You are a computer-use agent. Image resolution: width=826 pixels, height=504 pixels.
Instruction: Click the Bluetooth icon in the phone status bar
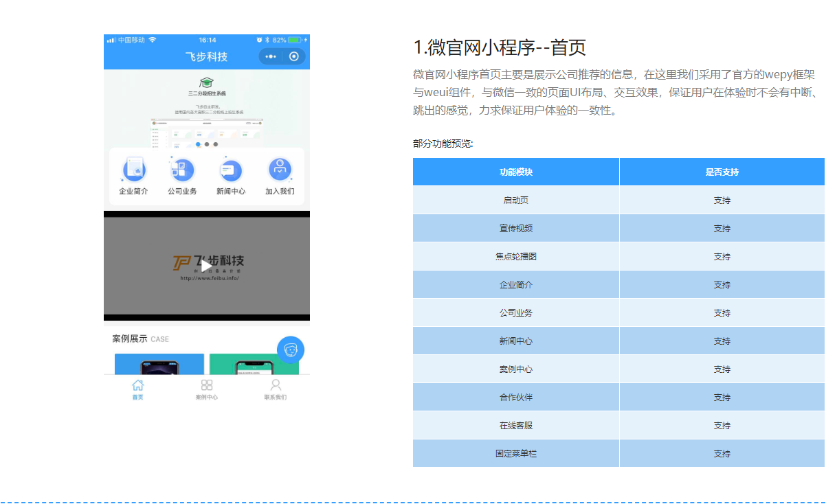[x=268, y=40]
